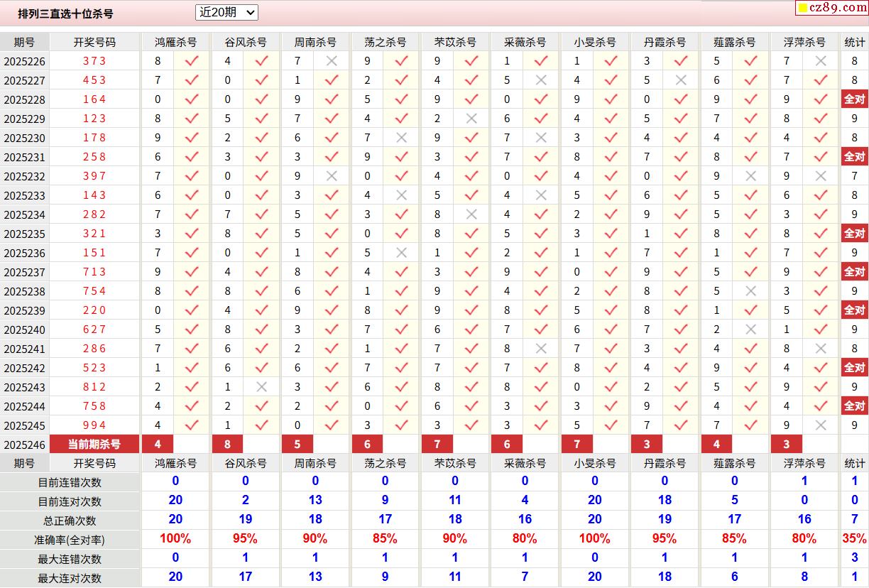Click the X mark for 浮萍杀号 in row 2025245
The image size is (869, 588).
821,425
